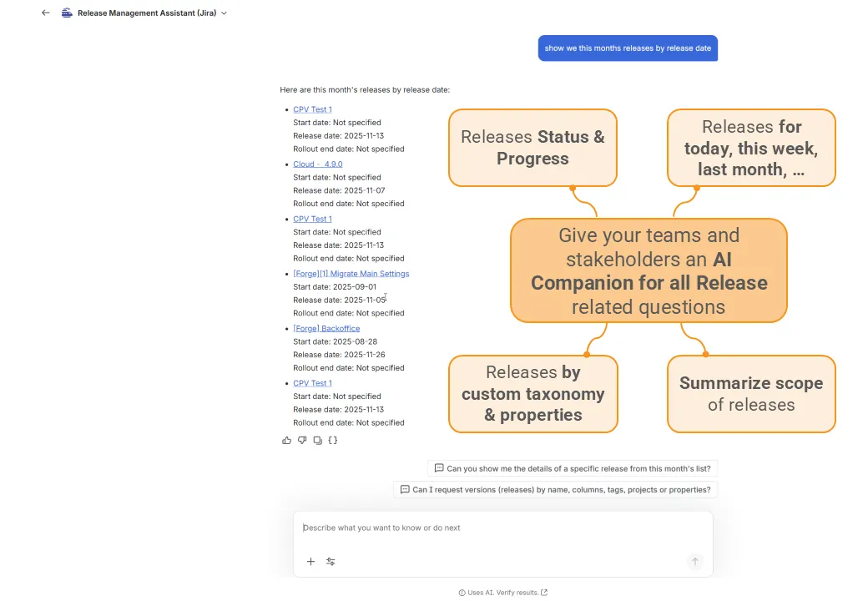Viewport: 868px width, 601px height.
Task: Open Verify results via external link icon
Action: pyautogui.click(x=544, y=592)
